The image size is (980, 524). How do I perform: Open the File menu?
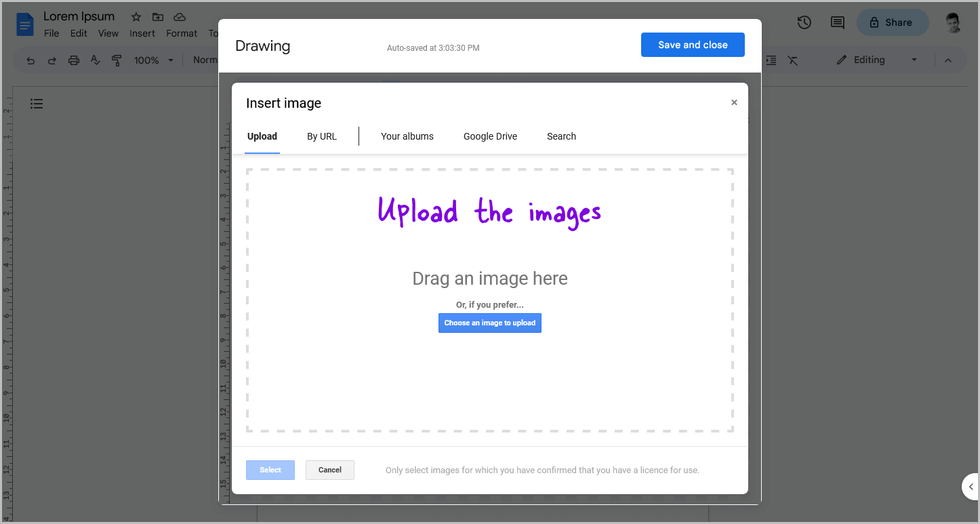[x=51, y=33]
